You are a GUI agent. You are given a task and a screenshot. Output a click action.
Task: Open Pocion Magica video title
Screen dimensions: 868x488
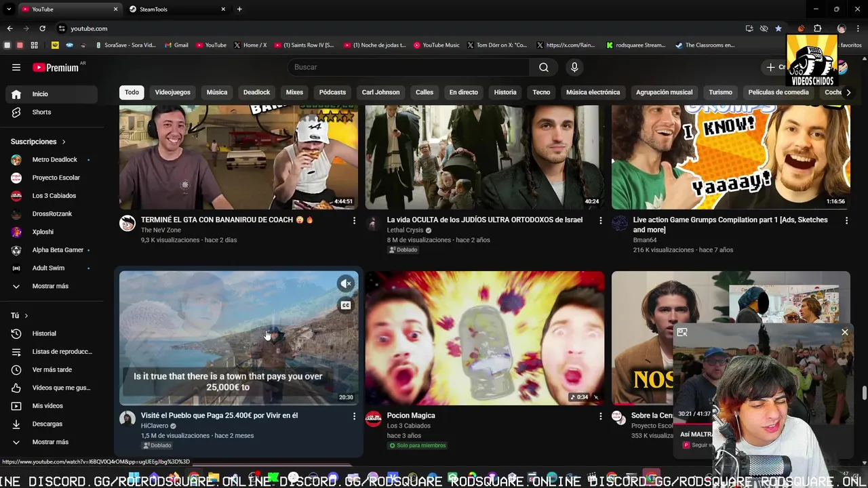coord(411,415)
